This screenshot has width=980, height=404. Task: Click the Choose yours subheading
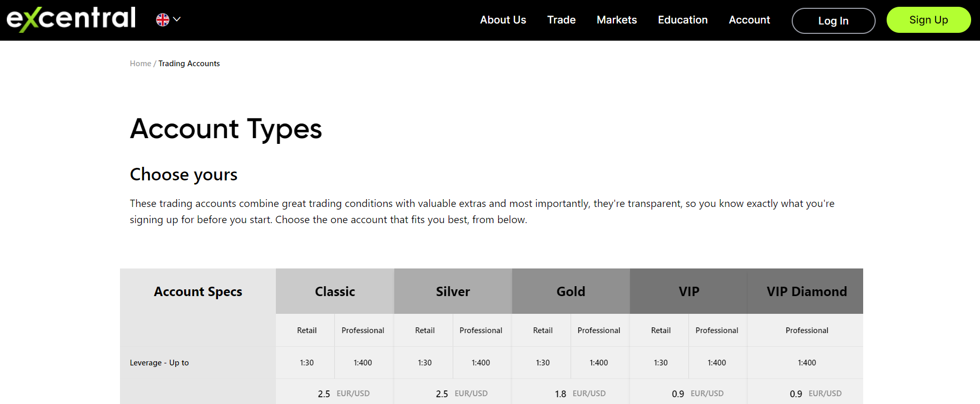(184, 175)
